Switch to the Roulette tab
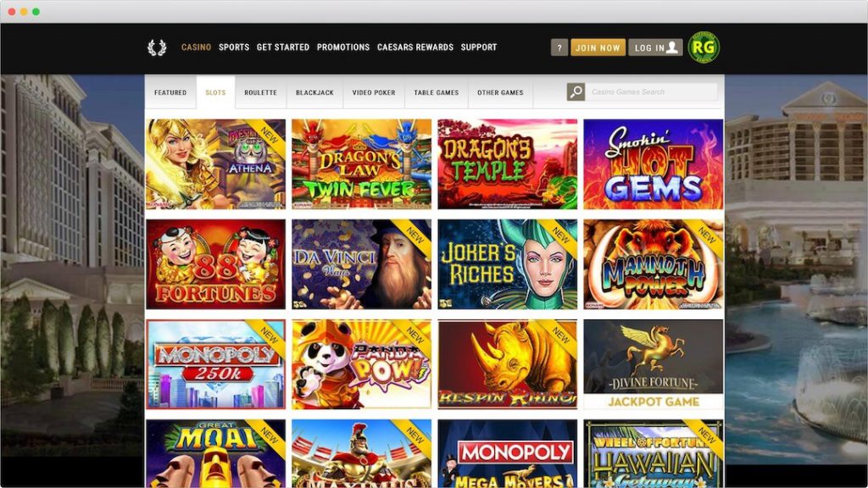The image size is (868, 488). [x=261, y=92]
